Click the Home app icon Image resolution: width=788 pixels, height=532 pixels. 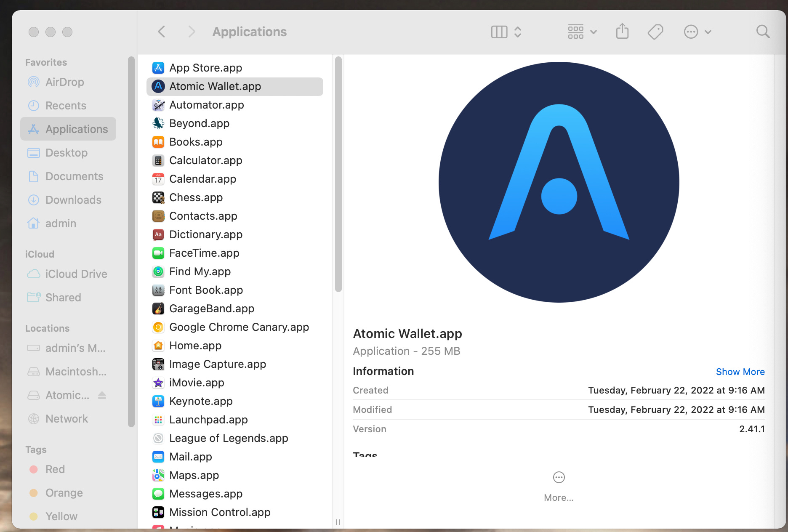pyautogui.click(x=158, y=346)
